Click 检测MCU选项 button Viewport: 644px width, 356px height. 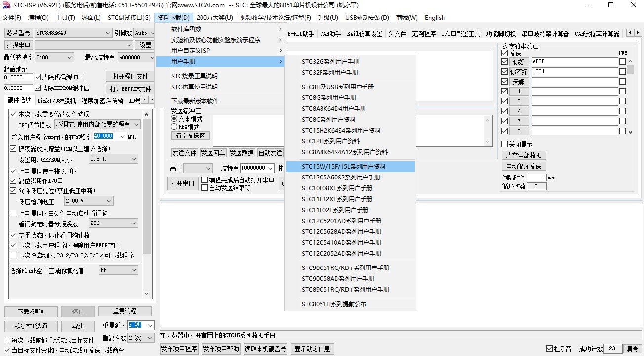[31, 326]
